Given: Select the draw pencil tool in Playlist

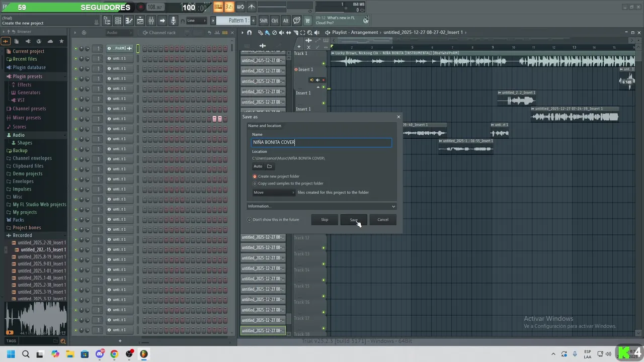Looking at the screenshot, I should (x=261, y=32).
